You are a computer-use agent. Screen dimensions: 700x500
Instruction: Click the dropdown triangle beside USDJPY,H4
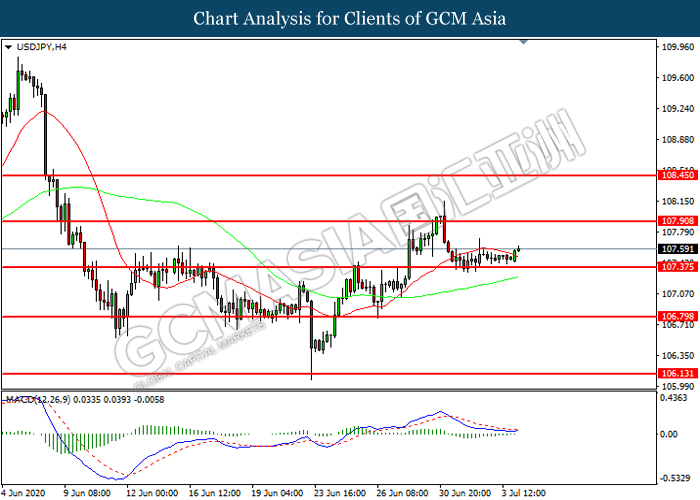[x=8, y=47]
